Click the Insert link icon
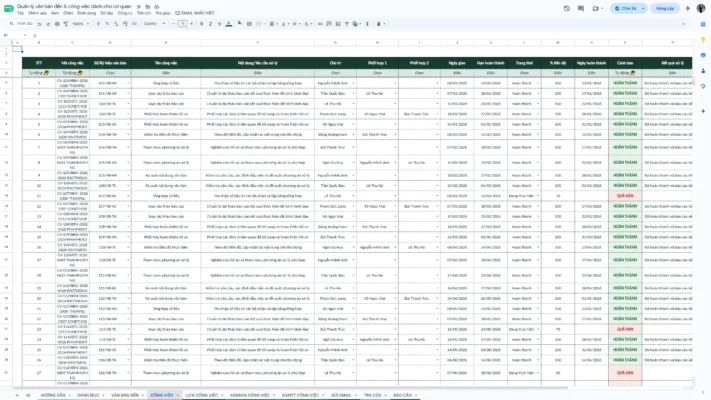This screenshot has width=711, height=400. click(320, 24)
